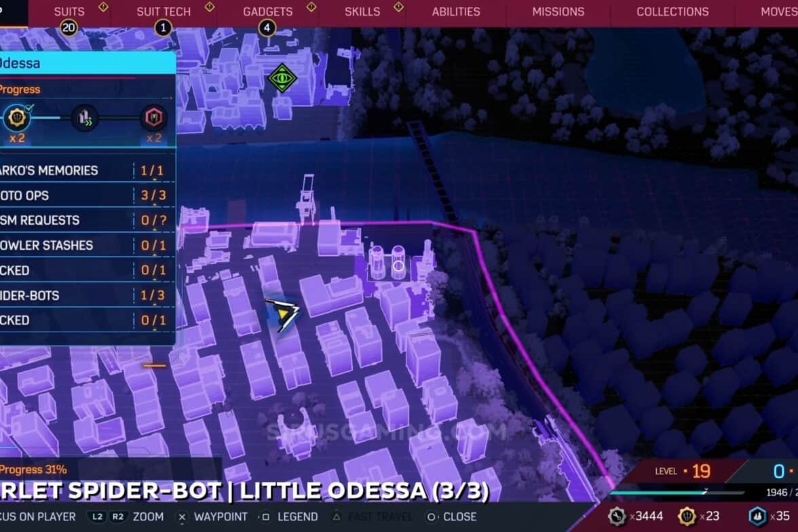798x532 pixels.
Task: Click the district progress bar line
Action: 87,118
